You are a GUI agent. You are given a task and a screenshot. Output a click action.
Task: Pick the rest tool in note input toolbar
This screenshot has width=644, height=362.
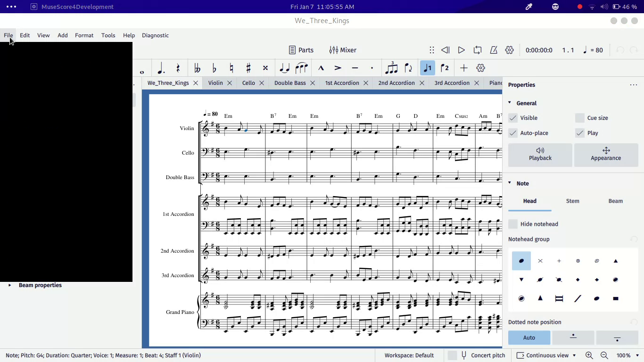tap(178, 68)
